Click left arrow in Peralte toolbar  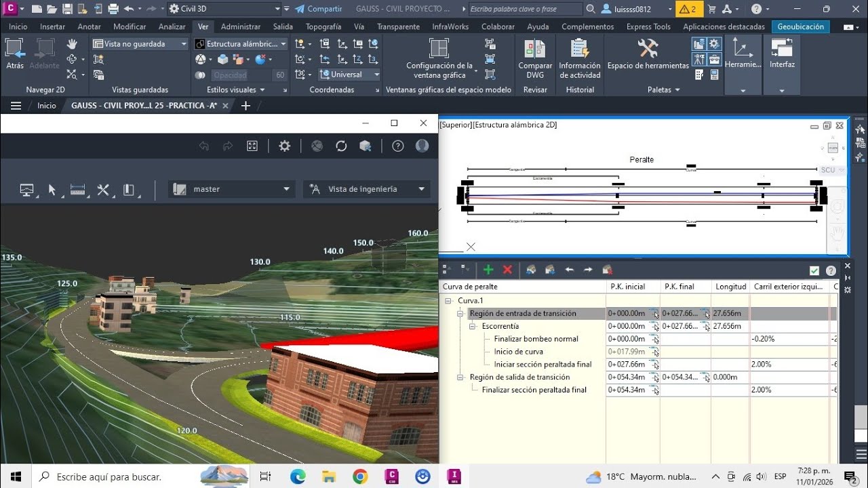(570, 270)
